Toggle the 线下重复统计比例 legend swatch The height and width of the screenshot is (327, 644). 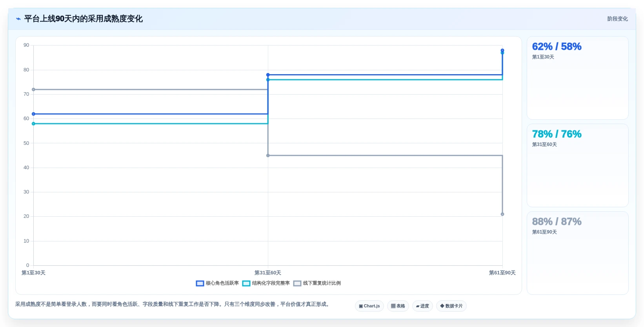pyautogui.click(x=297, y=283)
